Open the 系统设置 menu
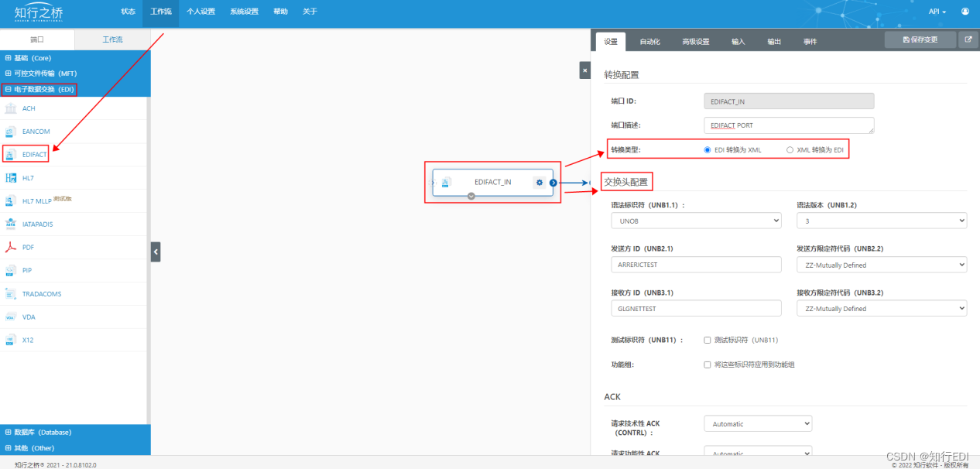Image resolution: width=980 pixels, height=469 pixels. click(245, 12)
